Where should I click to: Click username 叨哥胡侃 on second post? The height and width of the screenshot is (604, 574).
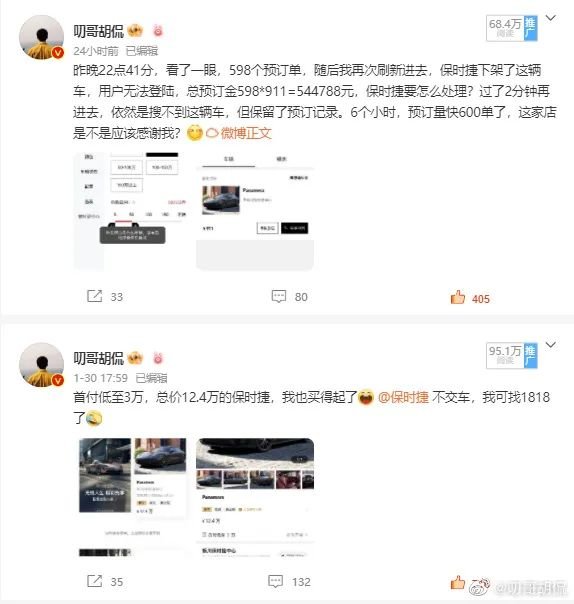click(99, 358)
